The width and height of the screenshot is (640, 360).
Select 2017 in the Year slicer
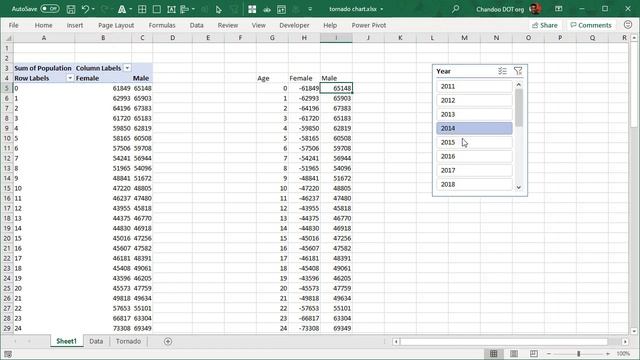(474, 170)
